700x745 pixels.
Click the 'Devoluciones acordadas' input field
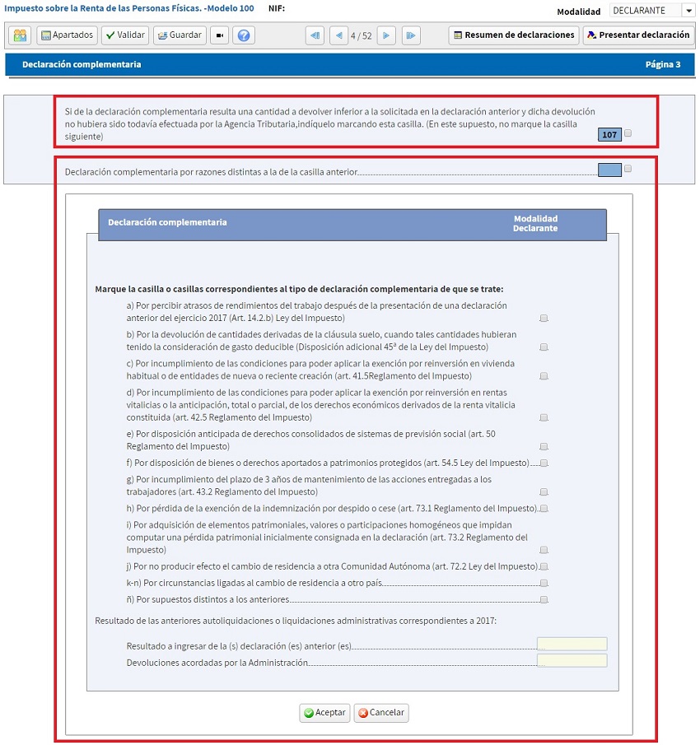point(572,661)
